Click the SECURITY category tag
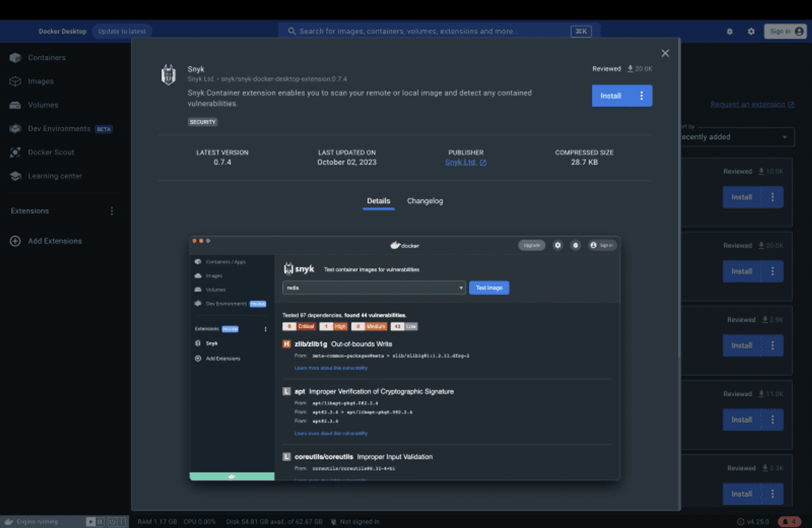Viewport: 812px width, 528px height. point(203,122)
